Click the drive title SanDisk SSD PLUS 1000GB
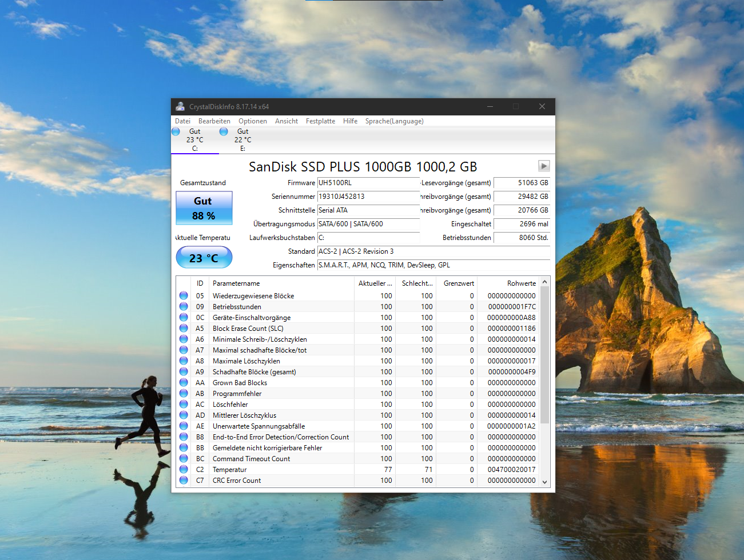Viewport: 744px width, 560px height. (363, 166)
